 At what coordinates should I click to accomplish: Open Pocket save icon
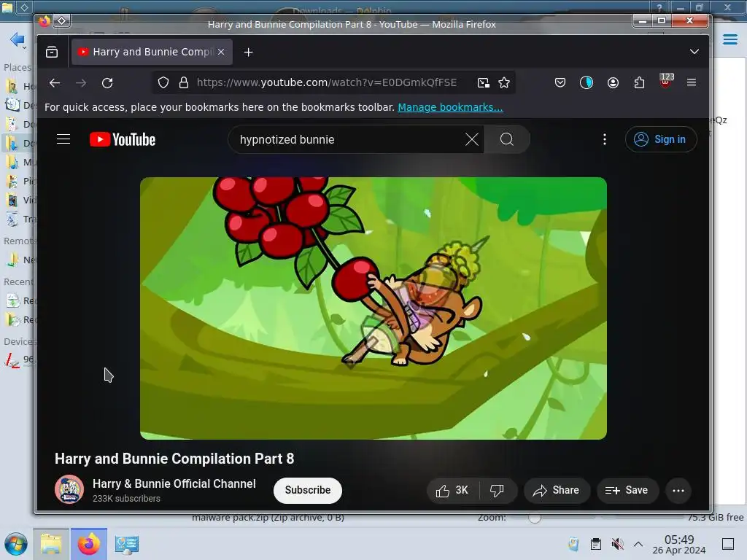(560, 83)
